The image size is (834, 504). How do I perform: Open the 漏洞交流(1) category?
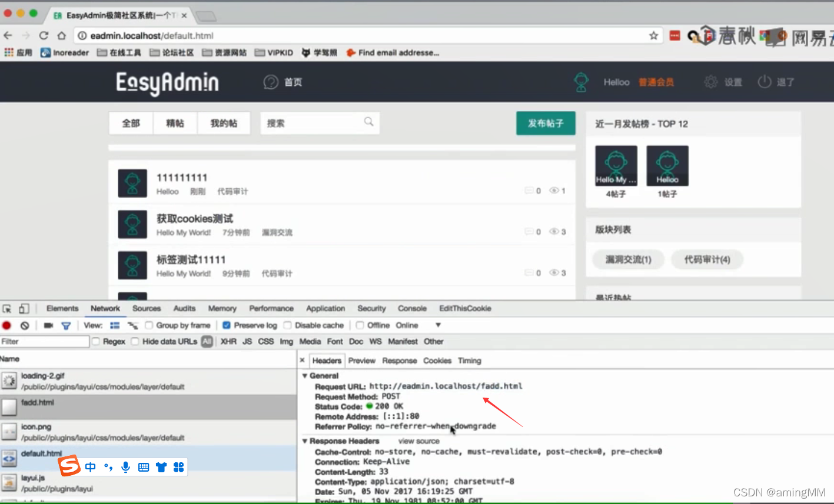tap(628, 259)
